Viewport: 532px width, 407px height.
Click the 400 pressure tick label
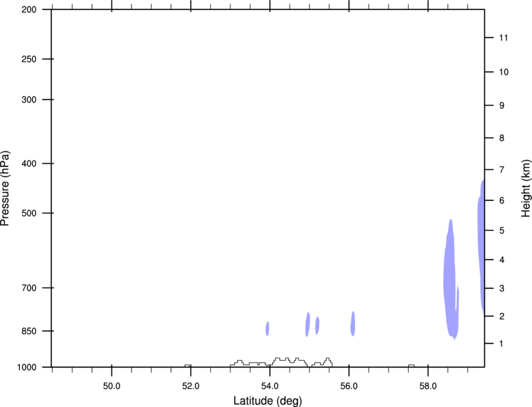coord(29,163)
